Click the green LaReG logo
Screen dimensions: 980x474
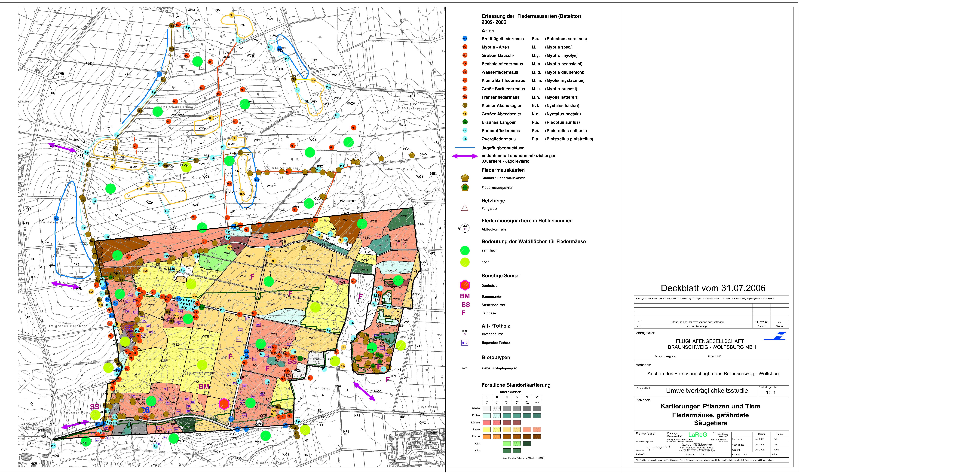click(x=698, y=435)
